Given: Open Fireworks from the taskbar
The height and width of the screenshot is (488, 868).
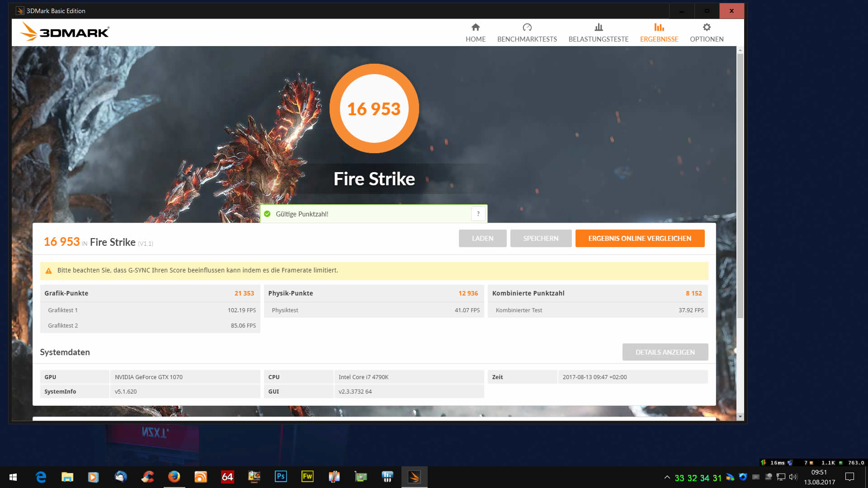Looking at the screenshot, I should tap(307, 477).
